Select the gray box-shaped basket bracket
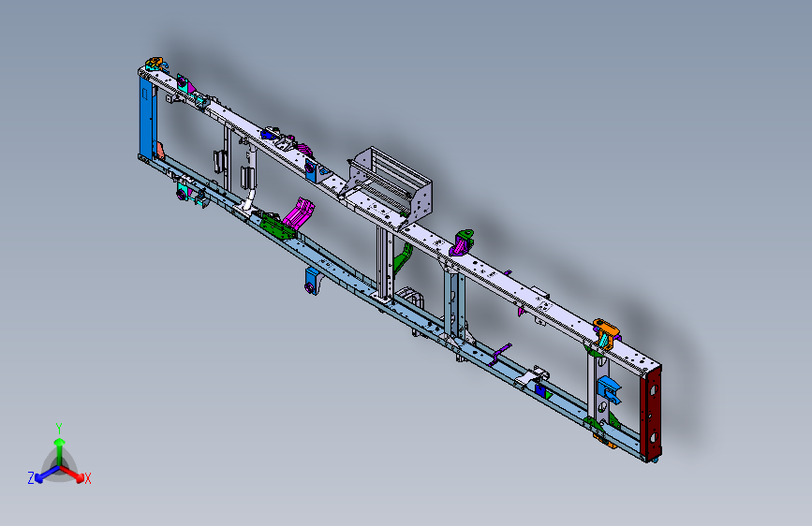Image resolution: width=812 pixels, height=526 pixels. 391,187
